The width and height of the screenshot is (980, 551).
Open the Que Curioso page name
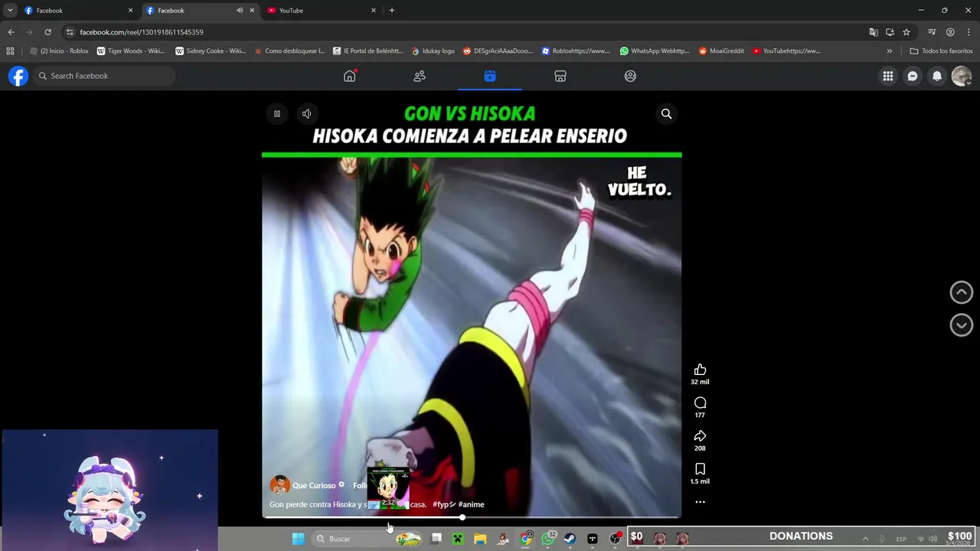point(314,485)
